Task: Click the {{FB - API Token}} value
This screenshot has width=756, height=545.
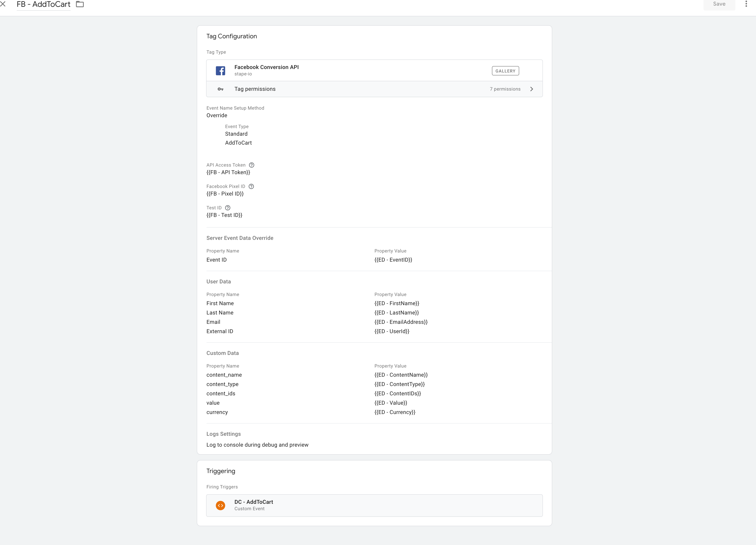Action: [228, 172]
